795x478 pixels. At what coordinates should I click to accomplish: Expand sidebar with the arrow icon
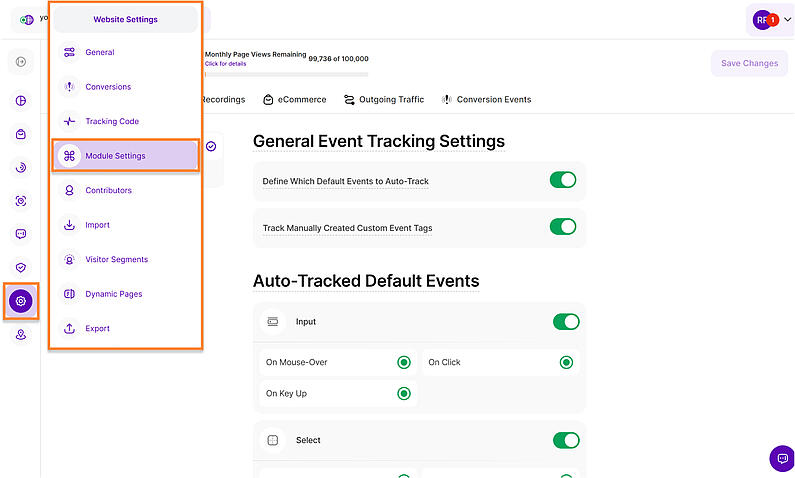tap(21, 62)
